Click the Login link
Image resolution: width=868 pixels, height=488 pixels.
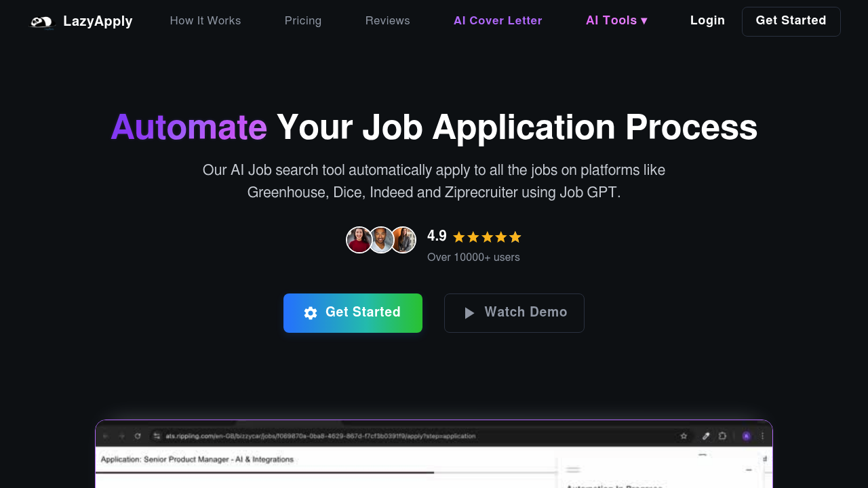[x=707, y=21]
